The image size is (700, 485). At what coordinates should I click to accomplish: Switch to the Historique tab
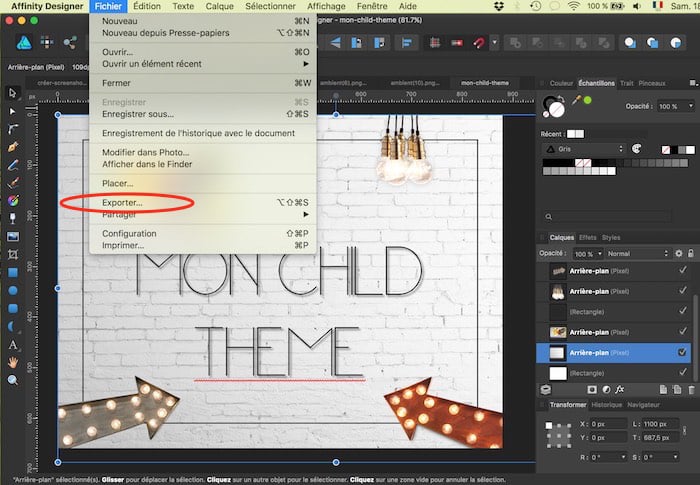pos(607,405)
